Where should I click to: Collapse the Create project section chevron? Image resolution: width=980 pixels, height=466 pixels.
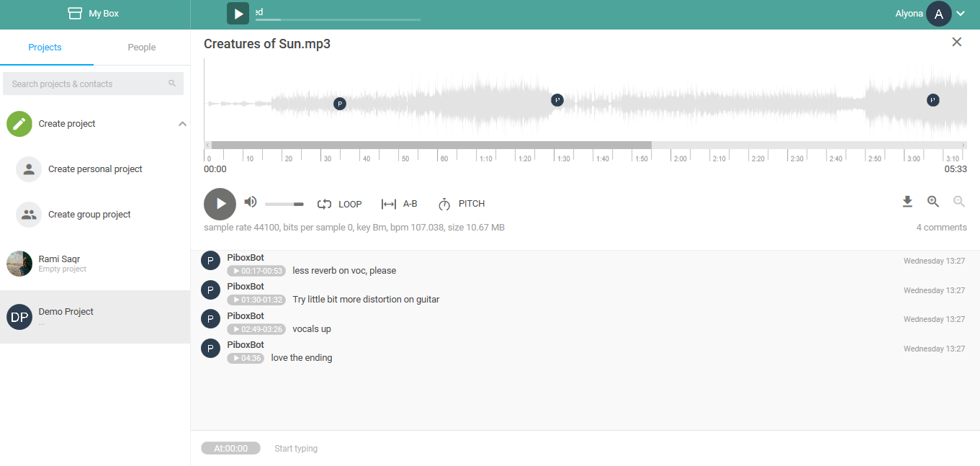click(x=182, y=124)
